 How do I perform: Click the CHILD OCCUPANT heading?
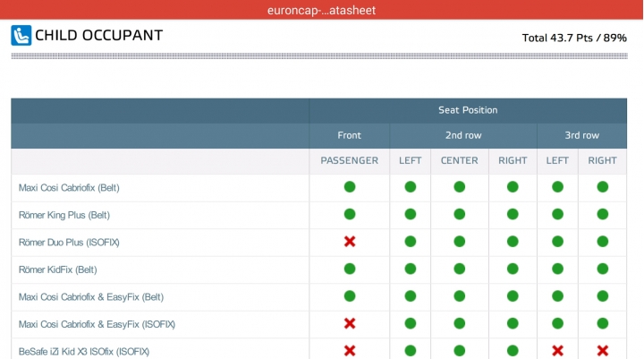99,36
